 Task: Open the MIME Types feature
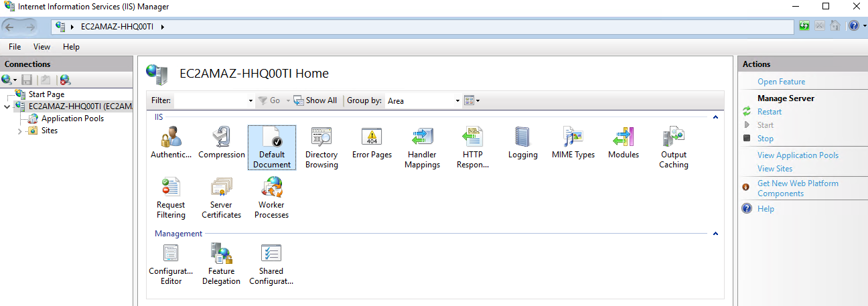(x=573, y=143)
